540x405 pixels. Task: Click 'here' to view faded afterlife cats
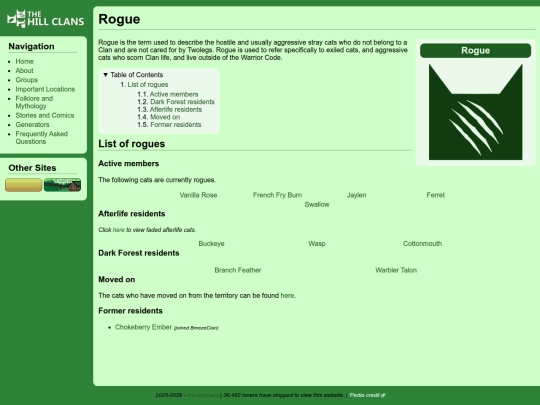[x=118, y=230]
